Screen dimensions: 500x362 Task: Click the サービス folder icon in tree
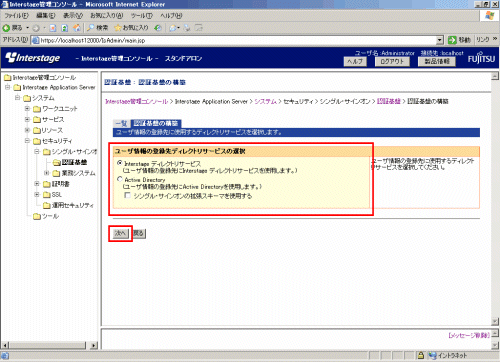(37, 120)
